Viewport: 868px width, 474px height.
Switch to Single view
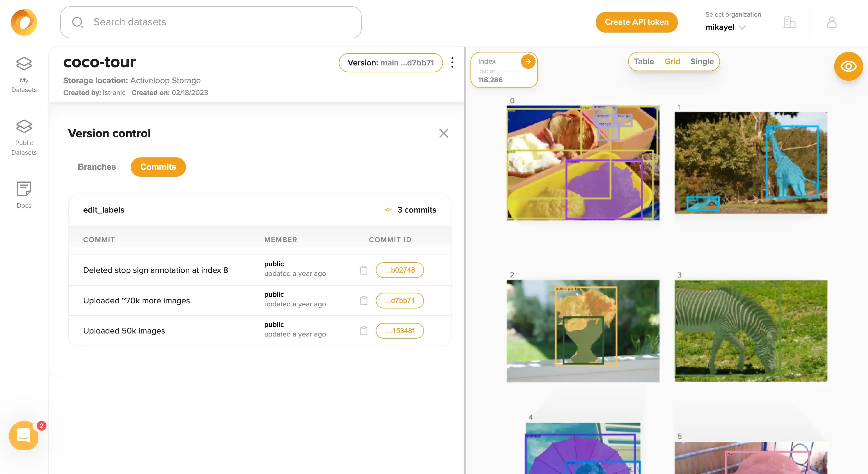pos(702,61)
